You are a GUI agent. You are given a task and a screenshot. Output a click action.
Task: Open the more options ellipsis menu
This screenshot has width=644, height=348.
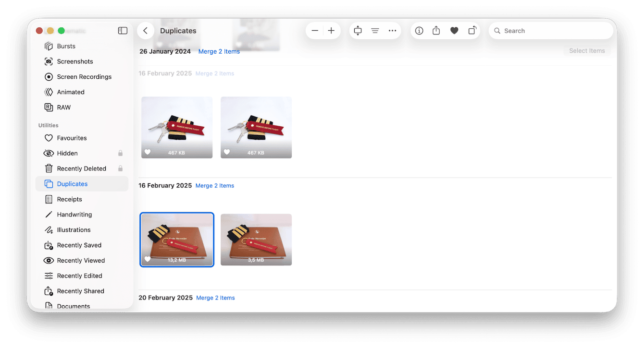pos(393,30)
